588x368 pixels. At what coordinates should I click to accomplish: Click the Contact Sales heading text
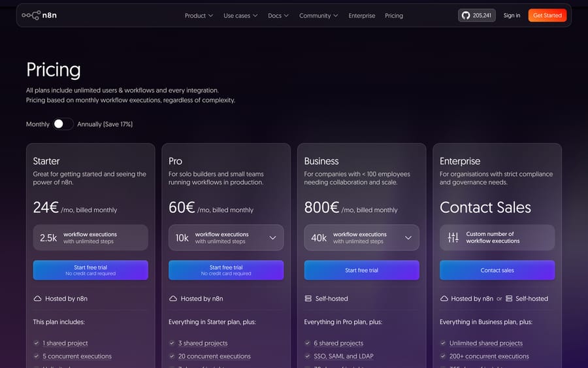(485, 207)
